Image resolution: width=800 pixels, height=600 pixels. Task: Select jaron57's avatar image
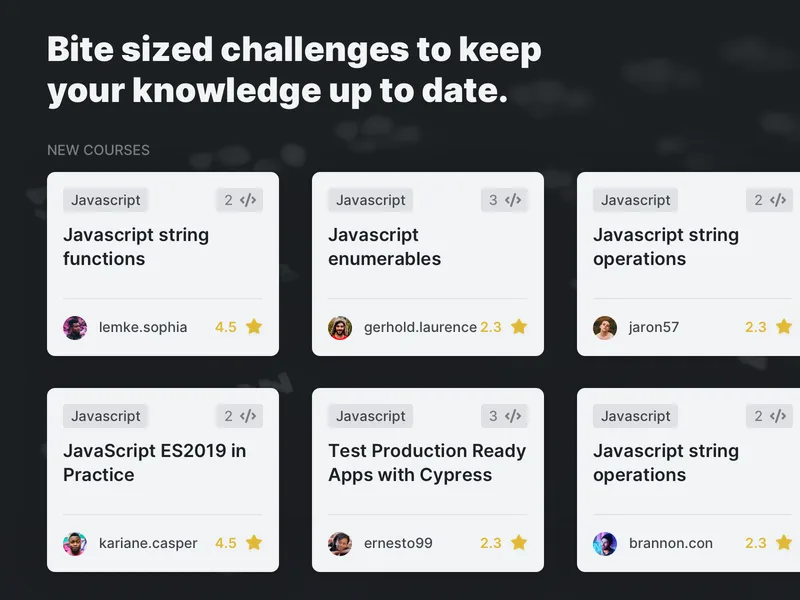tap(605, 328)
